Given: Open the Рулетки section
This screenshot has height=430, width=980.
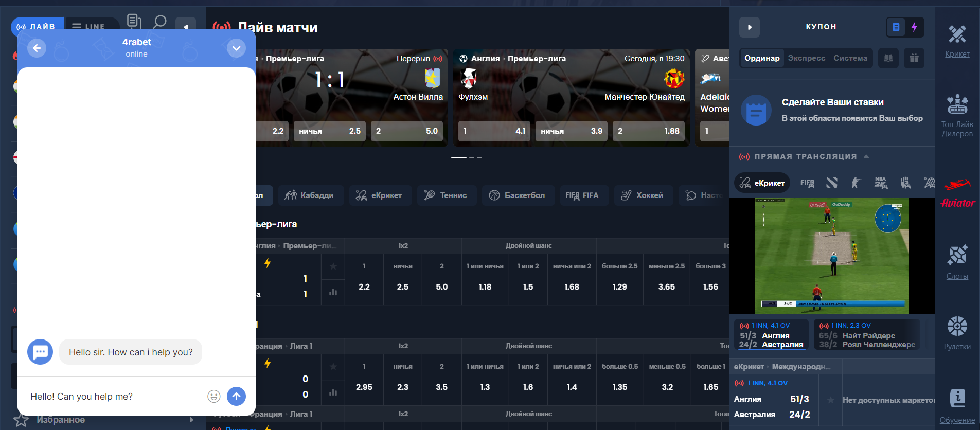Looking at the screenshot, I should click(957, 333).
